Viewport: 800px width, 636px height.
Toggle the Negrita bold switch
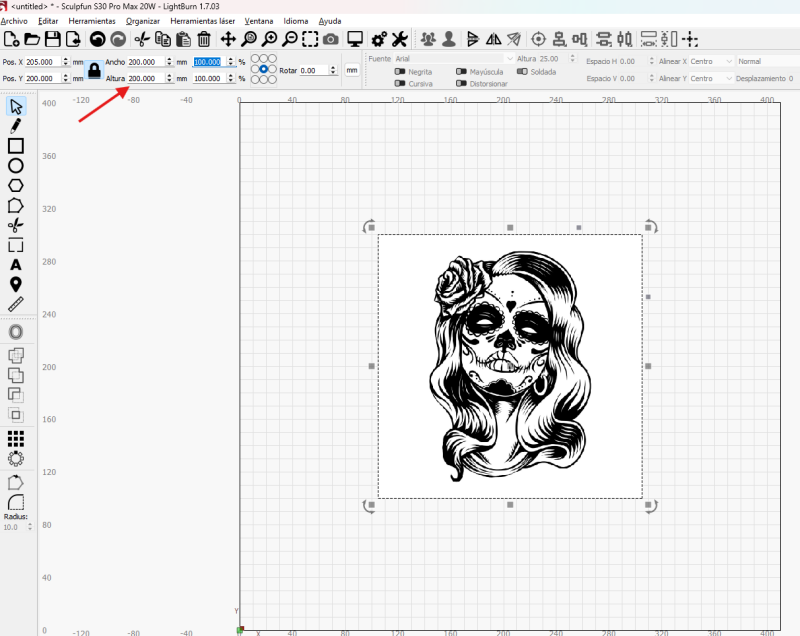click(x=401, y=72)
